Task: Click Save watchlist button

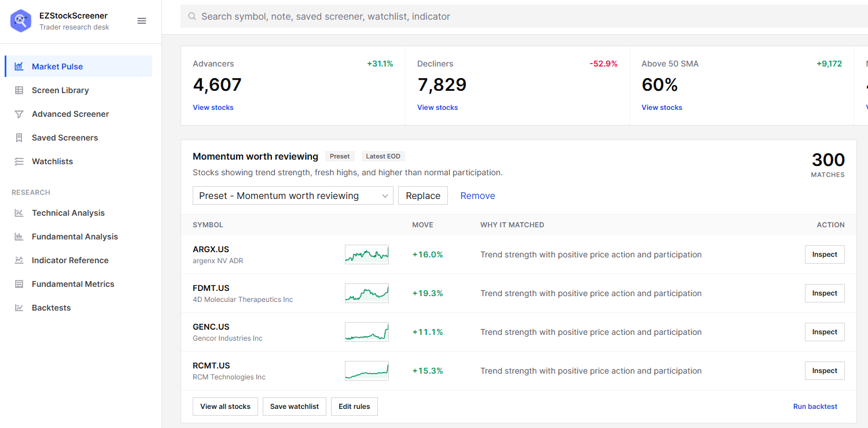Action: 295,407
